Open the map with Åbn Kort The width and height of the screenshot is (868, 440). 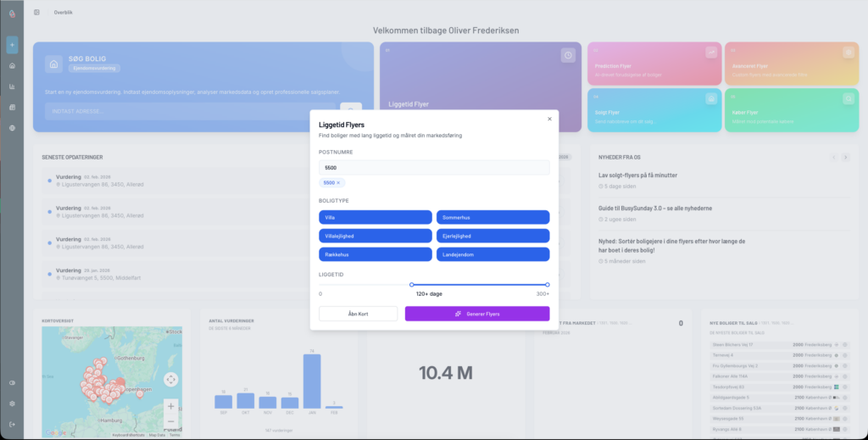(x=358, y=314)
